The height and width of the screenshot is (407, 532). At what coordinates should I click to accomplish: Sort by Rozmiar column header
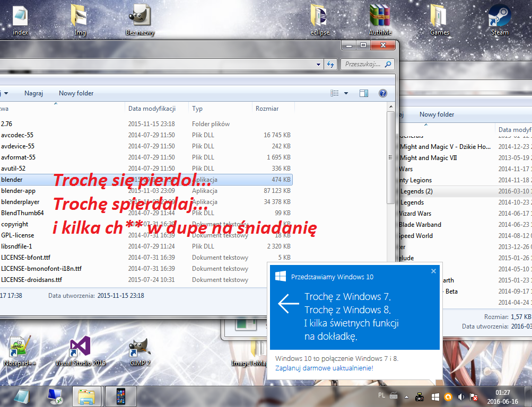(x=273, y=109)
